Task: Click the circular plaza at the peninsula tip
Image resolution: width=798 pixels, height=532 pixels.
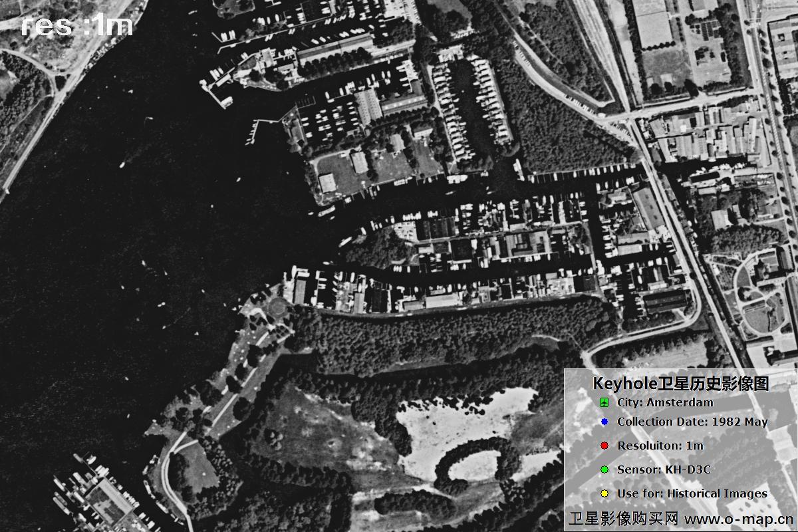Action: point(276,308)
